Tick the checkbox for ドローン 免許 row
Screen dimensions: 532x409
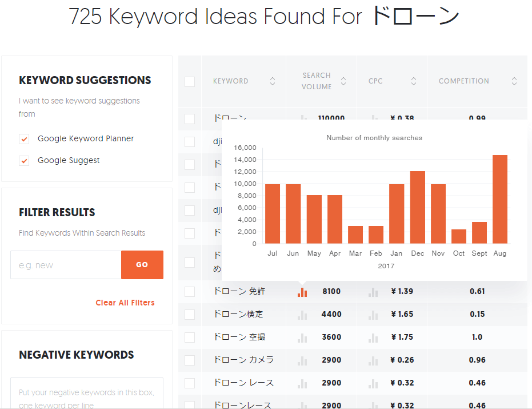(190, 292)
